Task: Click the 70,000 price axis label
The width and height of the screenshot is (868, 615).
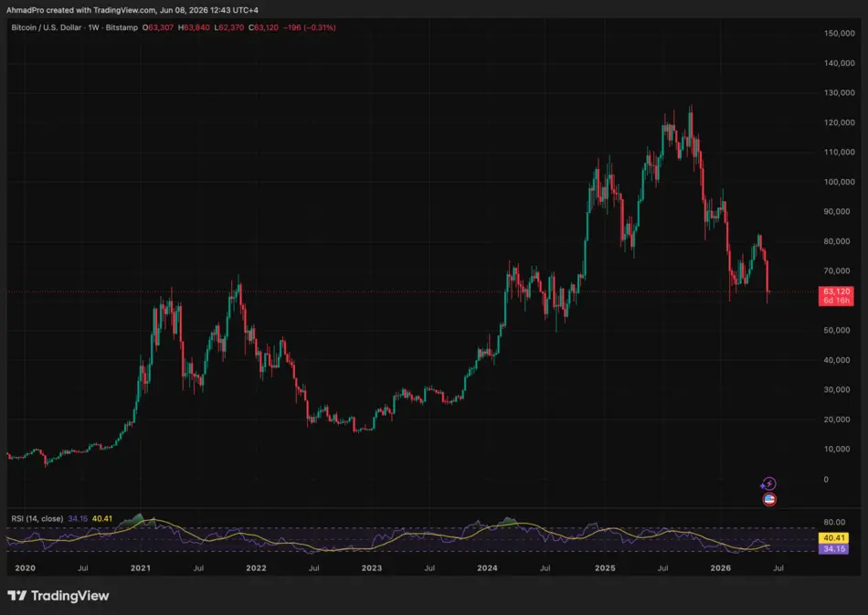Action: click(x=836, y=270)
